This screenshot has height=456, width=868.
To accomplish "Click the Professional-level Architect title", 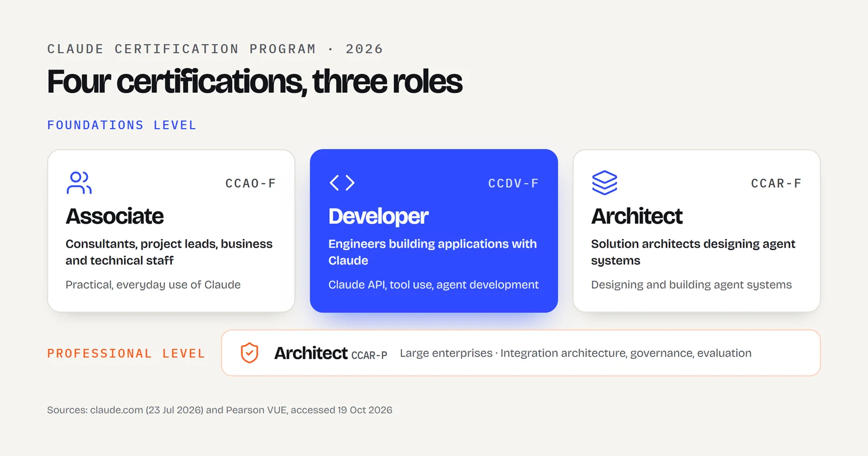I will coord(311,353).
